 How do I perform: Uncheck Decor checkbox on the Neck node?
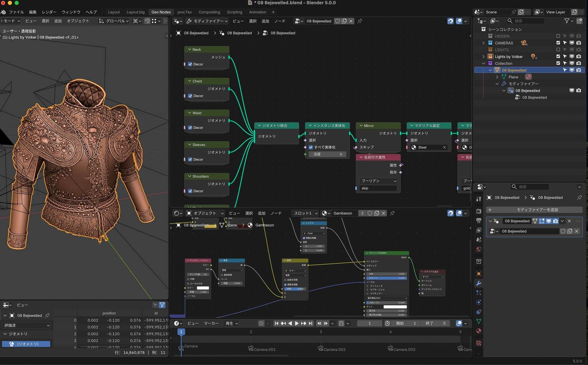[190, 64]
